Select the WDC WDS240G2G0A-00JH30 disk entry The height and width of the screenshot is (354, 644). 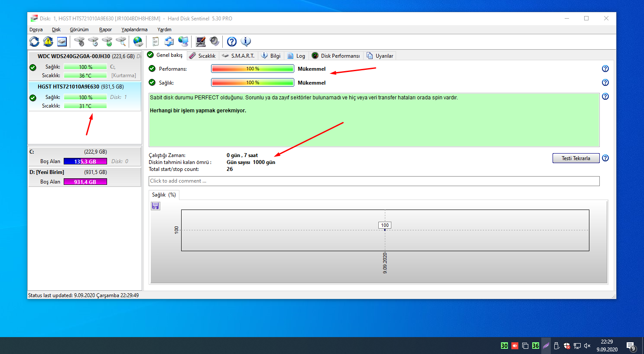tap(85, 66)
